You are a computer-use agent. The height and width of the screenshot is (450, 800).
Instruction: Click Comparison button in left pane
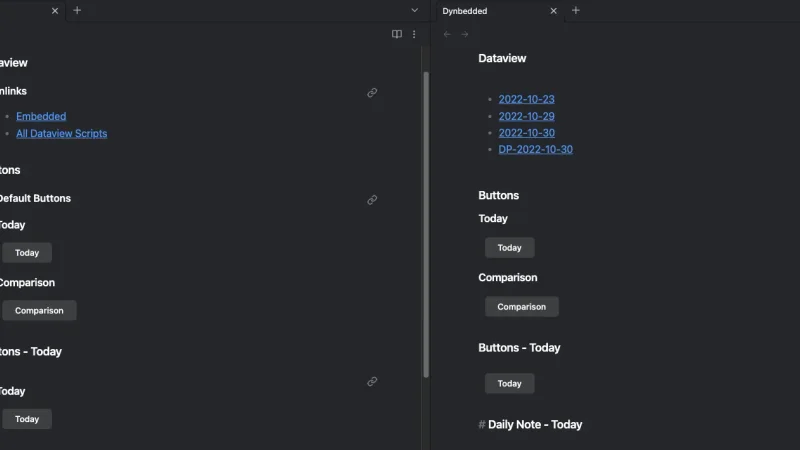tap(39, 310)
